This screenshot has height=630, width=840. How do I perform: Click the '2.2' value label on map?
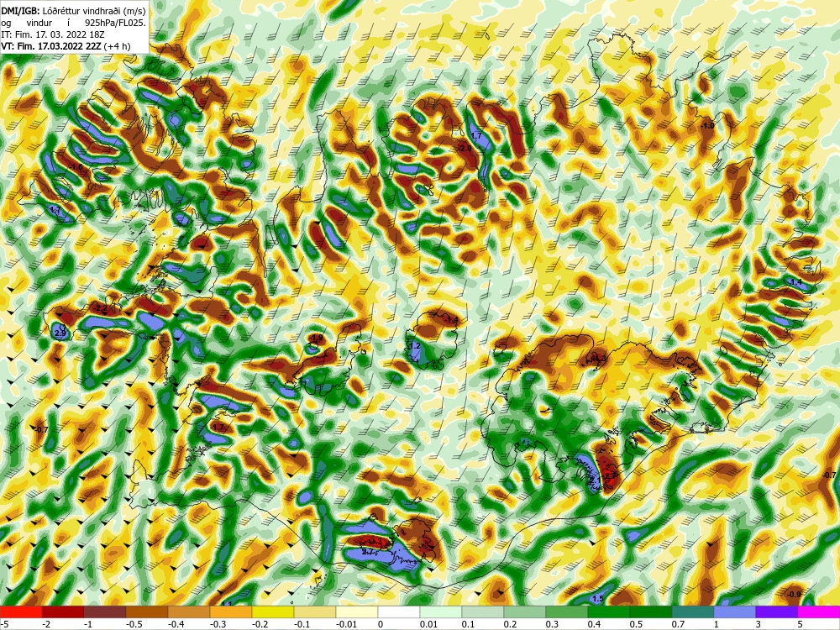102,308
